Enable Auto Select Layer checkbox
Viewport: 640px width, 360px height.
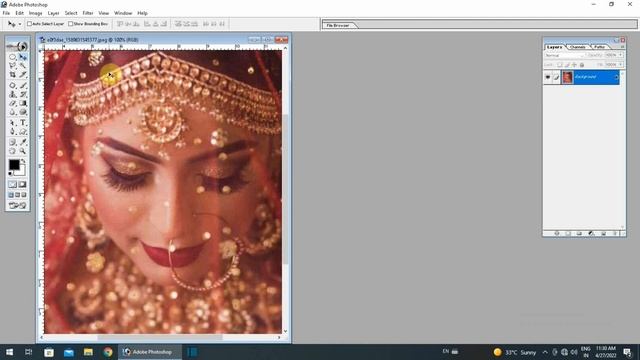[x=29, y=24]
